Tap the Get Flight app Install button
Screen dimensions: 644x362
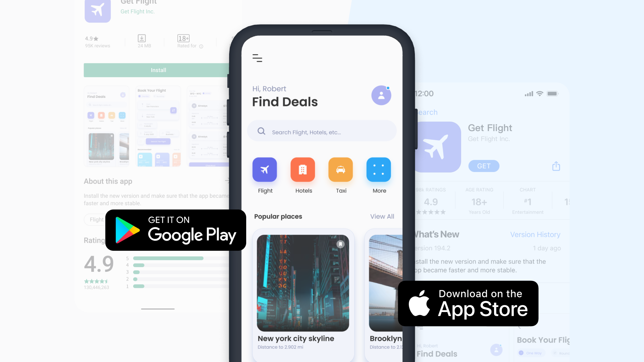pos(158,70)
